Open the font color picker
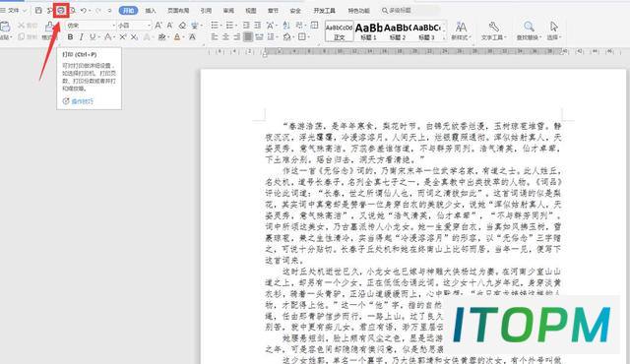Image resolution: width=630 pixels, height=364 pixels. pyautogui.click(x=177, y=37)
